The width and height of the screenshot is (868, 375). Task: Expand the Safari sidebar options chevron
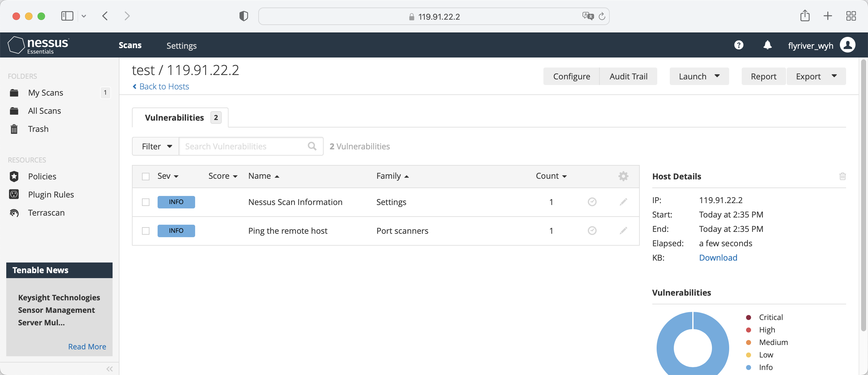pos(84,16)
